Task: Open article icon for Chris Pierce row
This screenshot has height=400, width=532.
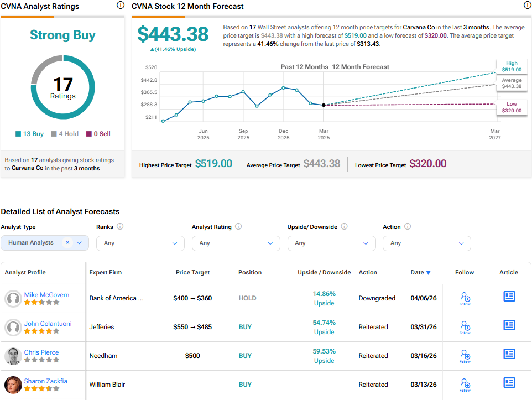Action: click(509, 354)
